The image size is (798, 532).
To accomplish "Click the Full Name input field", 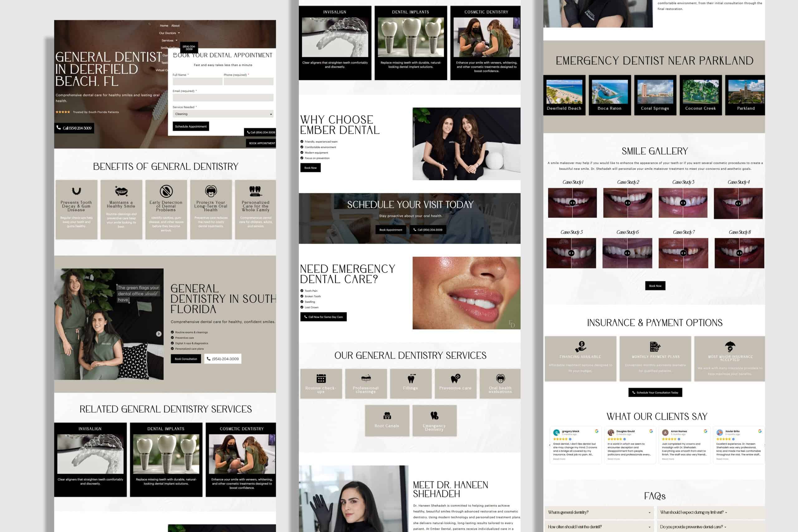I will (197, 81).
